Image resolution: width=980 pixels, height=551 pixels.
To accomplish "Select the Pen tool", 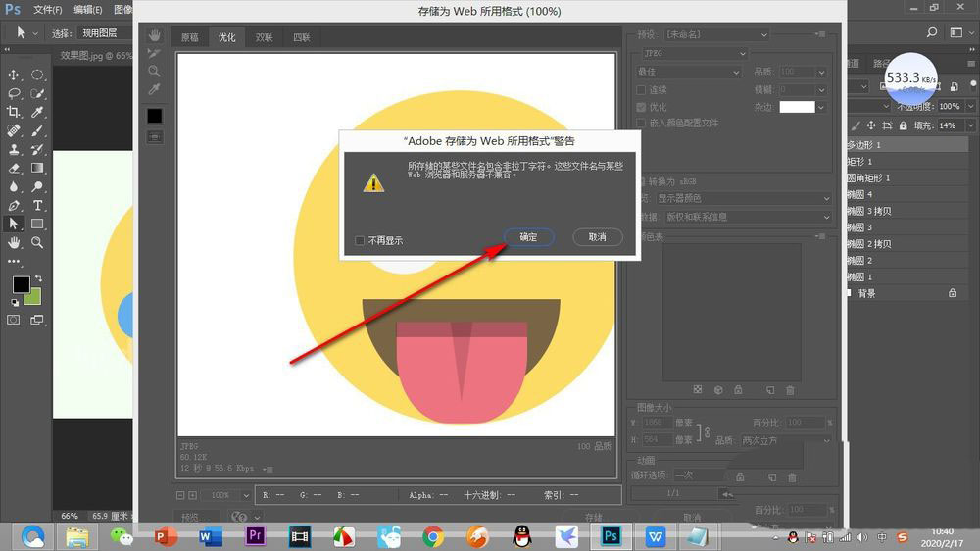I will pos(14,205).
